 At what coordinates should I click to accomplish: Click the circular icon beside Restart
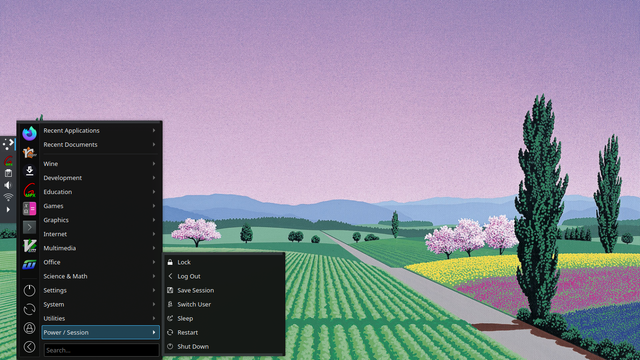(170, 332)
